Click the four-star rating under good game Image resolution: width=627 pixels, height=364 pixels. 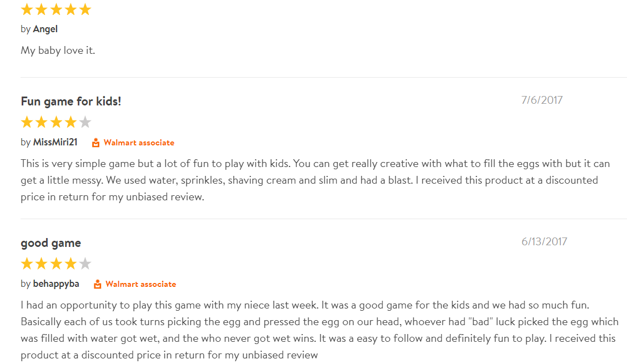(56, 264)
